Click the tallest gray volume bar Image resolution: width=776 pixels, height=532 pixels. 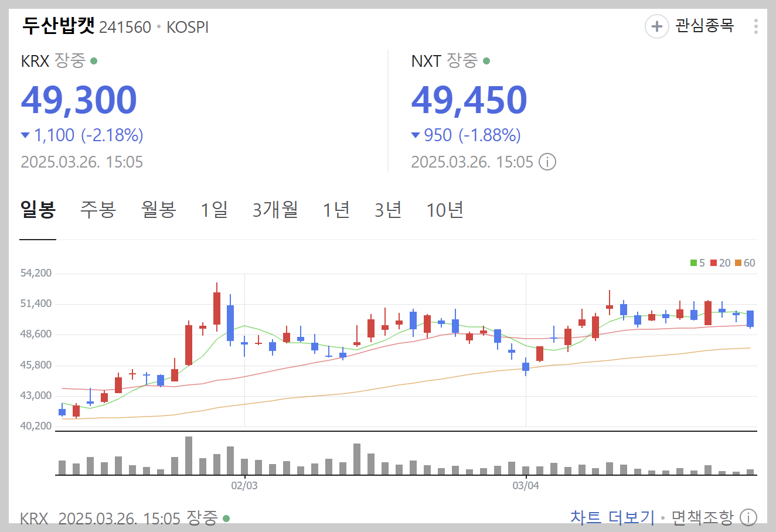point(189,456)
